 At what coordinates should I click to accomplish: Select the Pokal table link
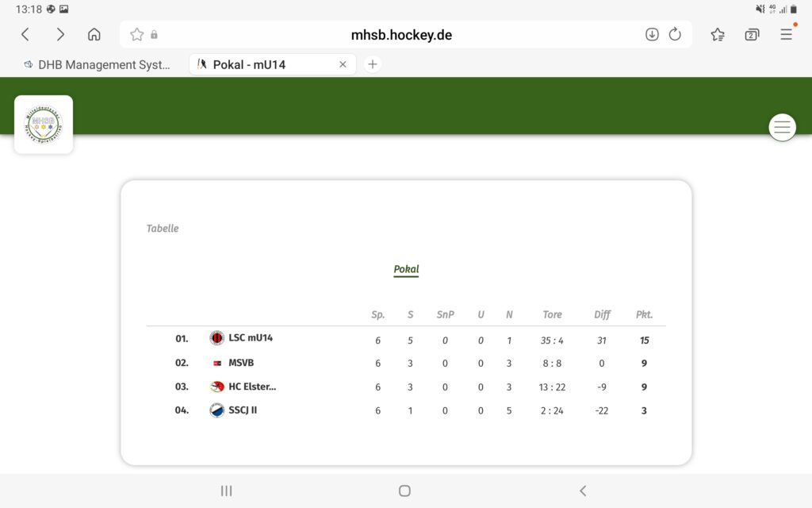pos(406,269)
